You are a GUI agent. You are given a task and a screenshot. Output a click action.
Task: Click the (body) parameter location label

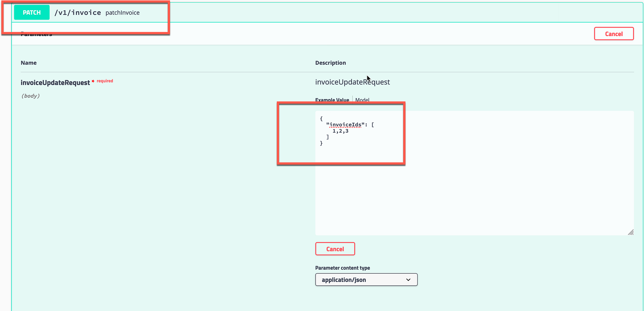(x=31, y=96)
